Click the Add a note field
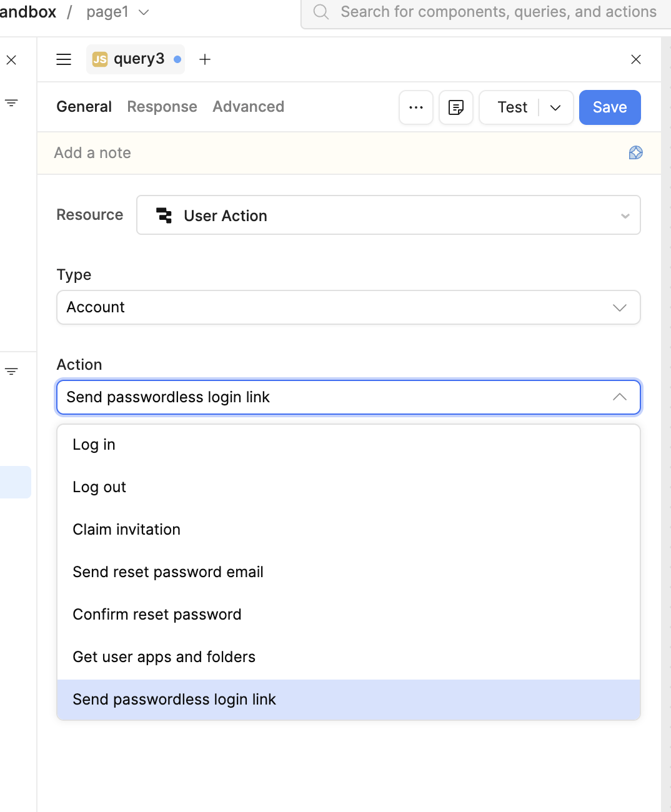The image size is (671, 812). (337, 153)
